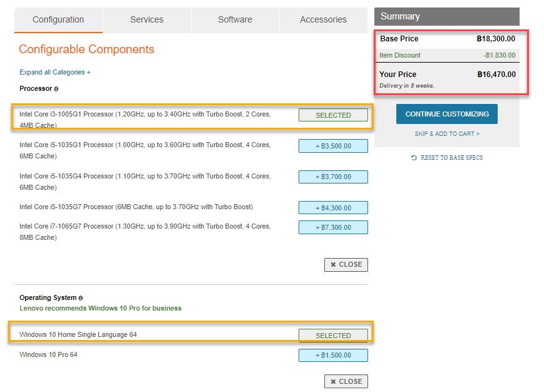The width and height of the screenshot is (544, 392).
Task: Close the Operating System section
Action: [x=346, y=381]
